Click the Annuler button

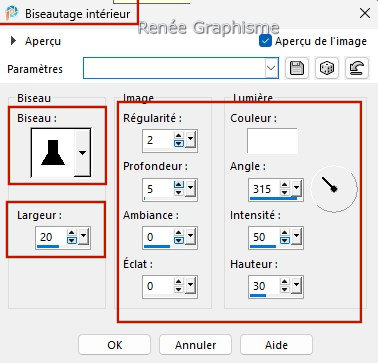(x=195, y=345)
